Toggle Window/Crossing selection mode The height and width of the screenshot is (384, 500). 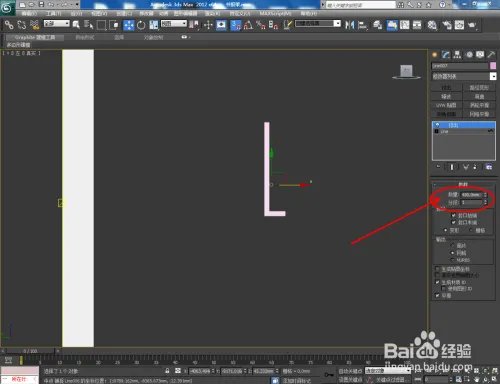[114, 25]
